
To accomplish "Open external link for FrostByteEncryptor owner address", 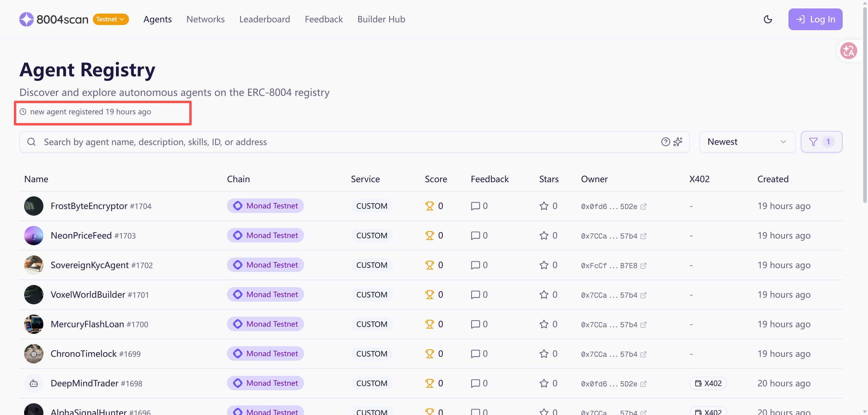I will tap(643, 206).
